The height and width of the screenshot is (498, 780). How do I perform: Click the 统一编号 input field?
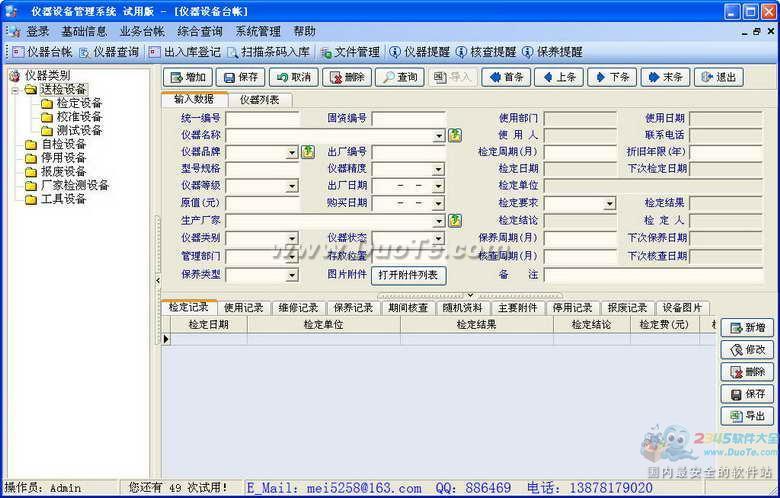263,118
